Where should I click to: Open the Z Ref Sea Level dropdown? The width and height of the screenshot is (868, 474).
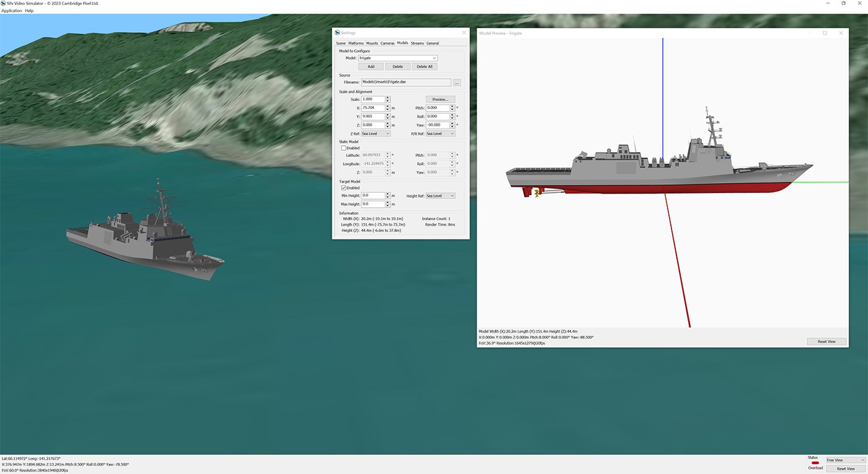tap(375, 133)
